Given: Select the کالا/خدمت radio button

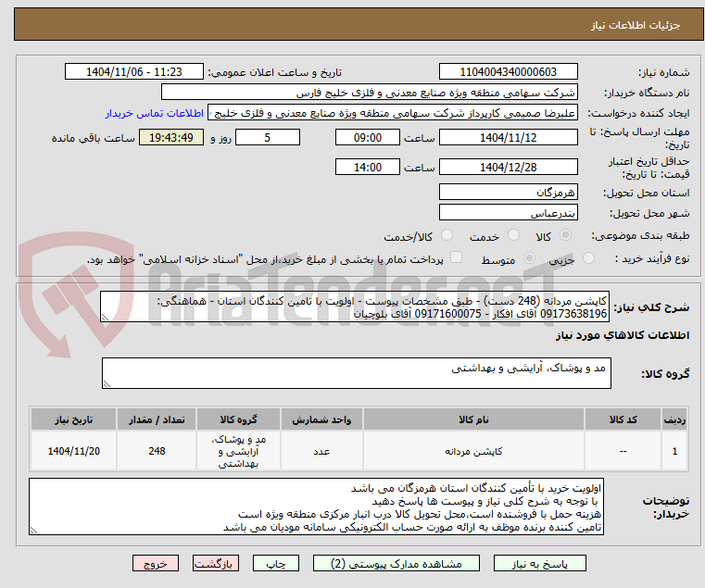Looking at the screenshot, I should tap(447, 235).
